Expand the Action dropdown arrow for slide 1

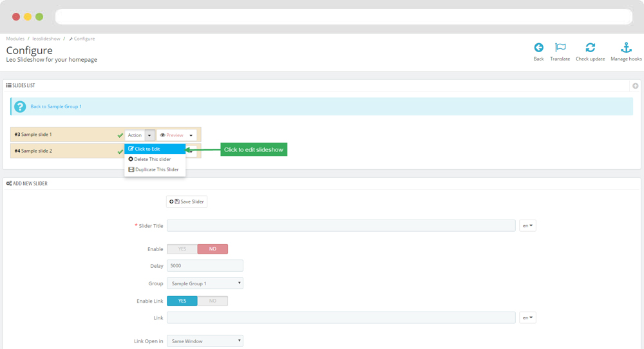150,135
